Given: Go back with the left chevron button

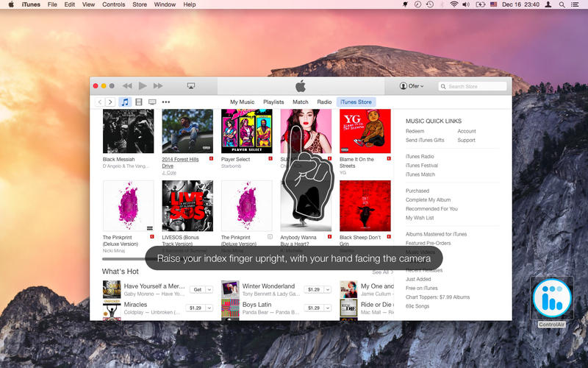Looking at the screenshot, I should 100,102.
